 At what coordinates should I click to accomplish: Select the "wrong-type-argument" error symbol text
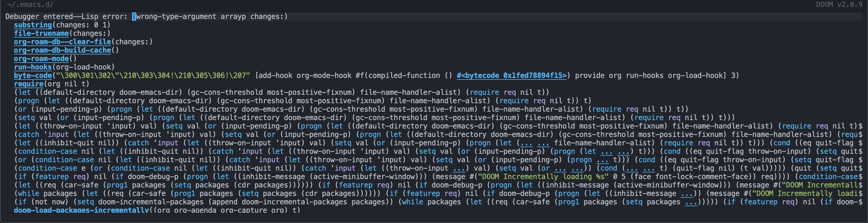pyautogui.click(x=176, y=17)
